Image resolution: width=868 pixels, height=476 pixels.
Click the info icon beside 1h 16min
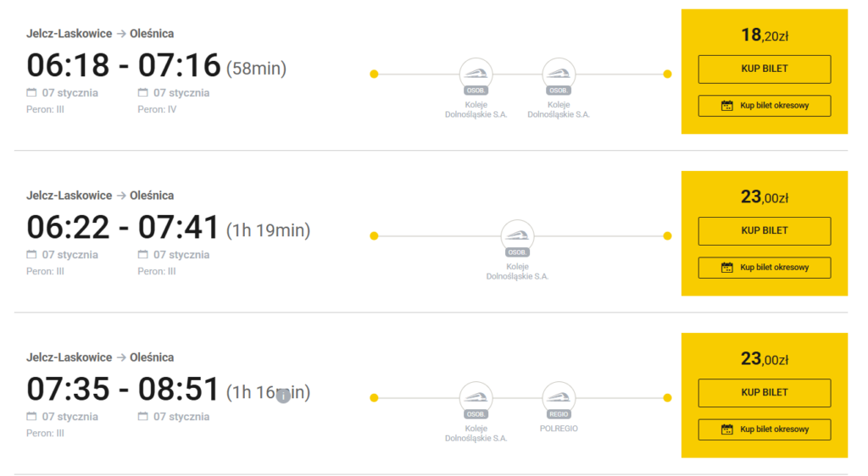coord(283,396)
